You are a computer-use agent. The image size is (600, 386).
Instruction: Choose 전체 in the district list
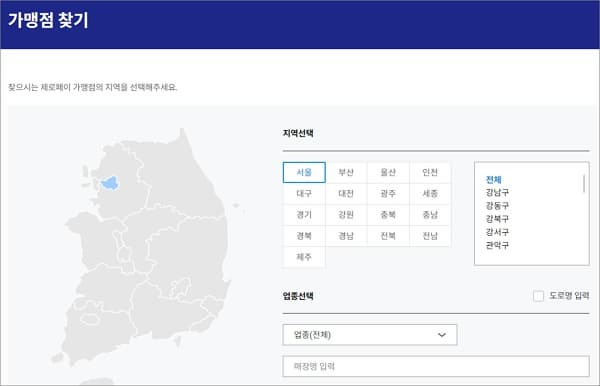(x=494, y=179)
